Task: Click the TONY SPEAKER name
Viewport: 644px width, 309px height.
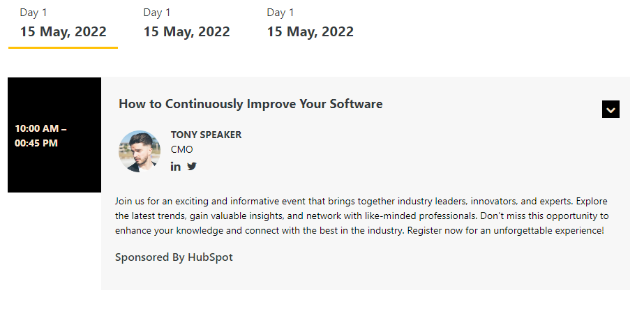Action: click(x=206, y=135)
